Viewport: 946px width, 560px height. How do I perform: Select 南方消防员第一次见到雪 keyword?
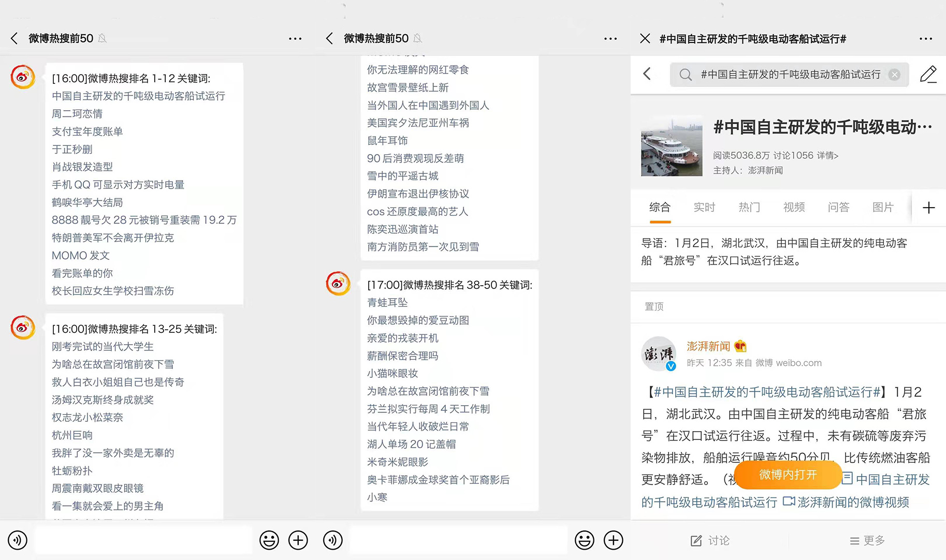[x=423, y=247]
